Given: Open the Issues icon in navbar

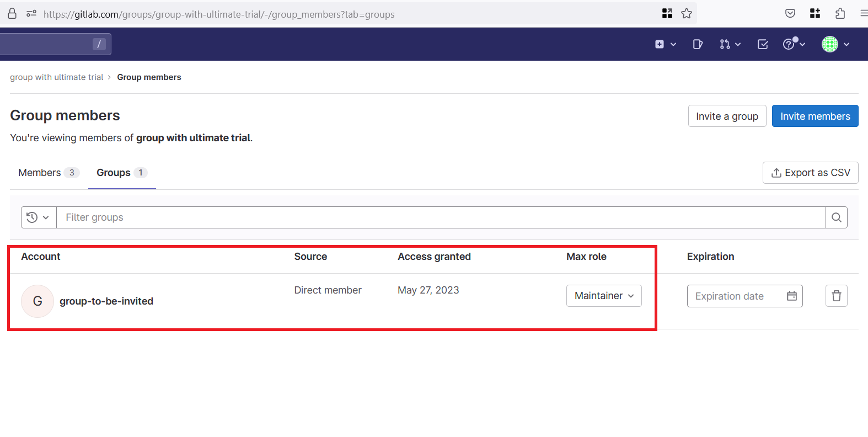Looking at the screenshot, I should [x=698, y=44].
